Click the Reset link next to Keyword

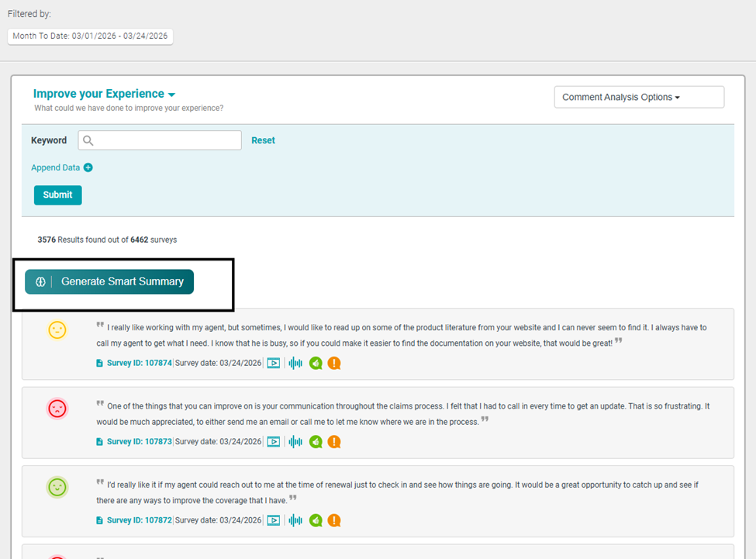click(x=263, y=140)
